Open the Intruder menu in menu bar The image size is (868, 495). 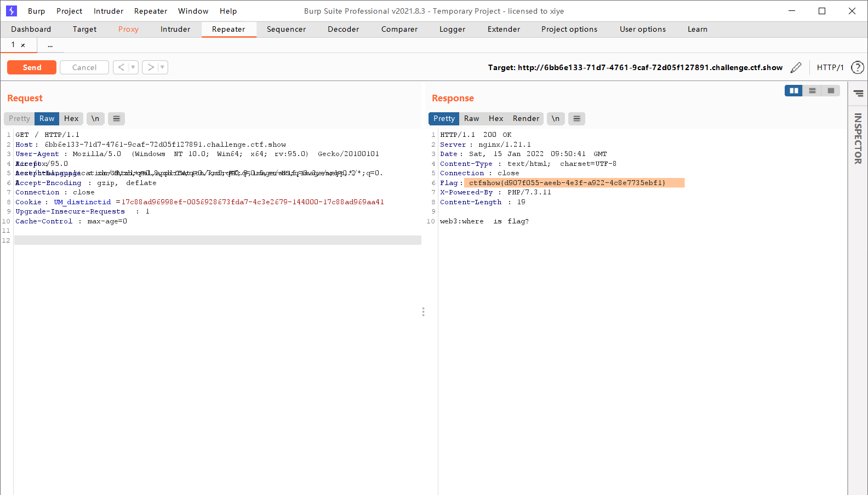pyautogui.click(x=108, y=11)
